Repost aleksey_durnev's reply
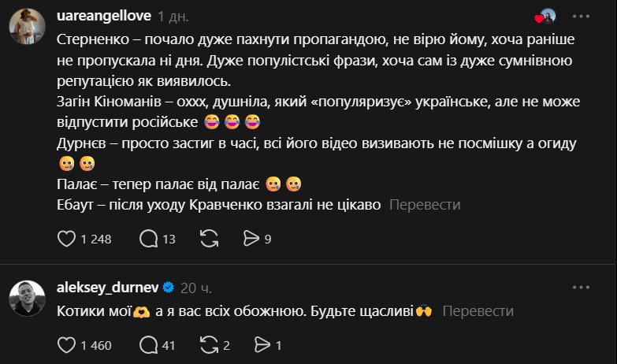 tap(210, 344)
